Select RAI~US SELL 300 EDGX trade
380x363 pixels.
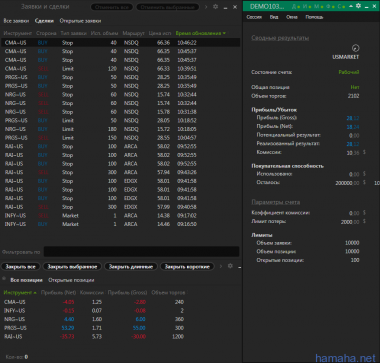click(120, 207)
